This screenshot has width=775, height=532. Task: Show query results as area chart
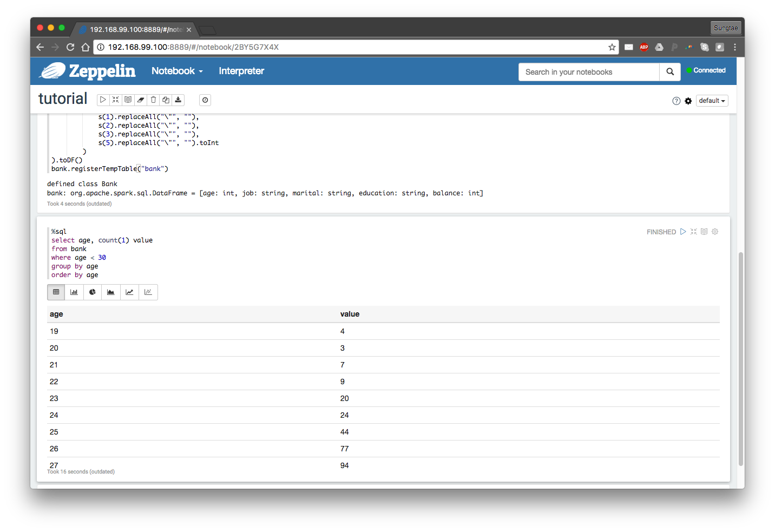pyautogui.click(x=111, y=292)
